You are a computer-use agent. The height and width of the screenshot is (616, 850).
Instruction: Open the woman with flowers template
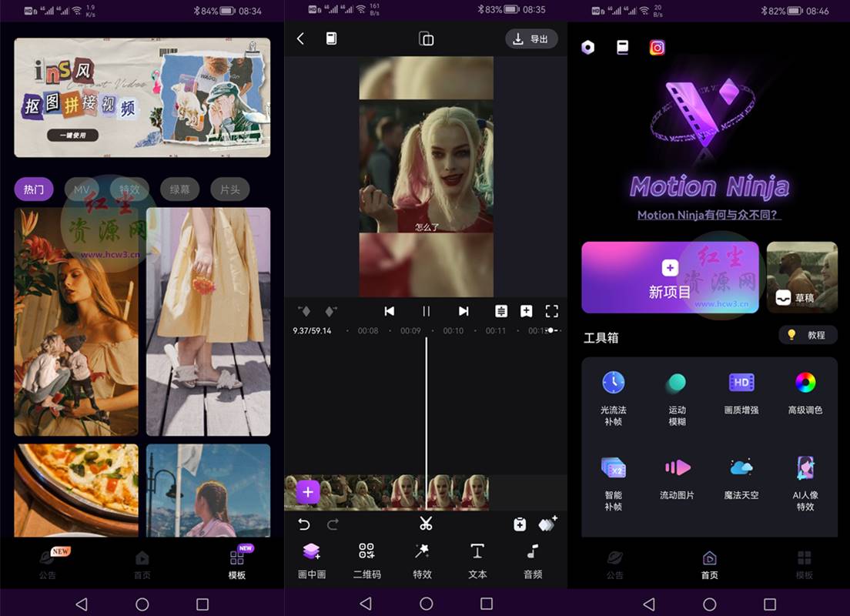[76, 322]
